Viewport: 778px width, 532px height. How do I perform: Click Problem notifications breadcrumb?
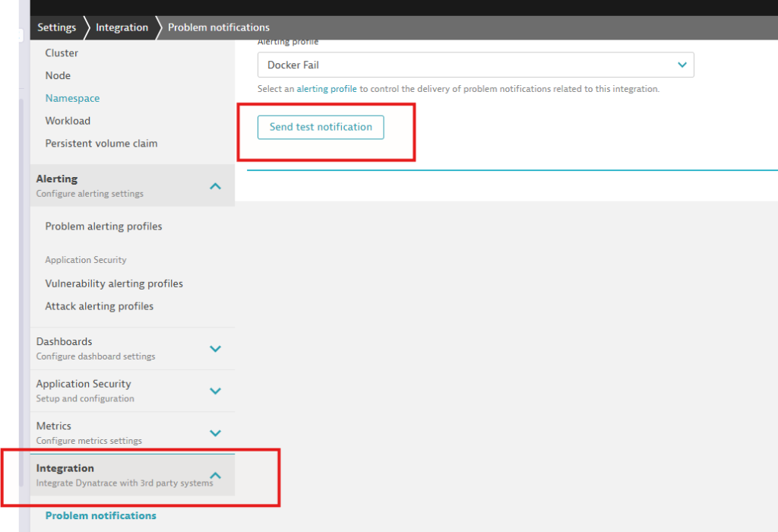[218, 27]
